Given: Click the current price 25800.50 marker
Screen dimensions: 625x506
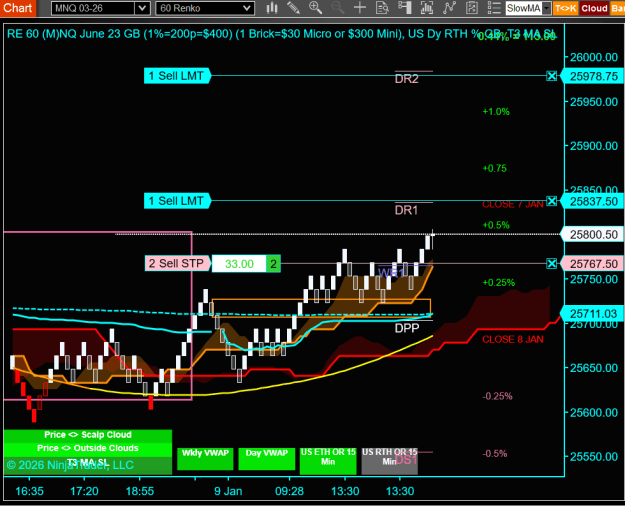Looking at the screenshot, I should 592,234.
